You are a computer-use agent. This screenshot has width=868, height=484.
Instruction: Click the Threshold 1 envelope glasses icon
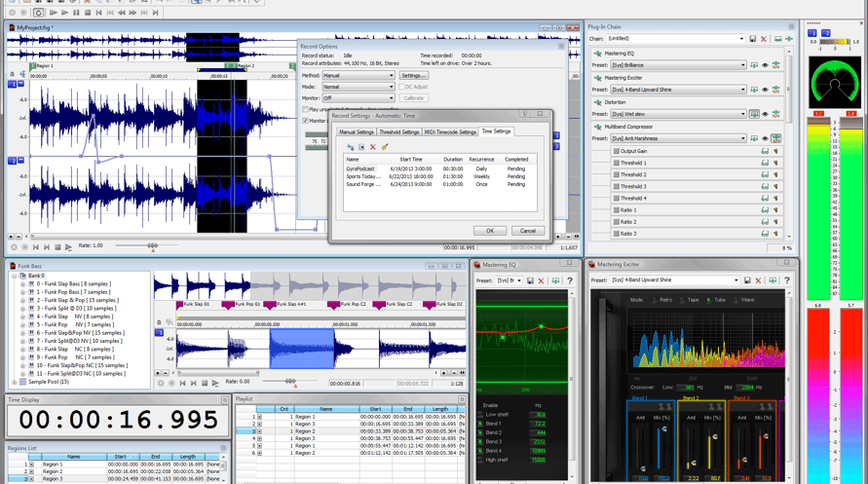[765, 164]
